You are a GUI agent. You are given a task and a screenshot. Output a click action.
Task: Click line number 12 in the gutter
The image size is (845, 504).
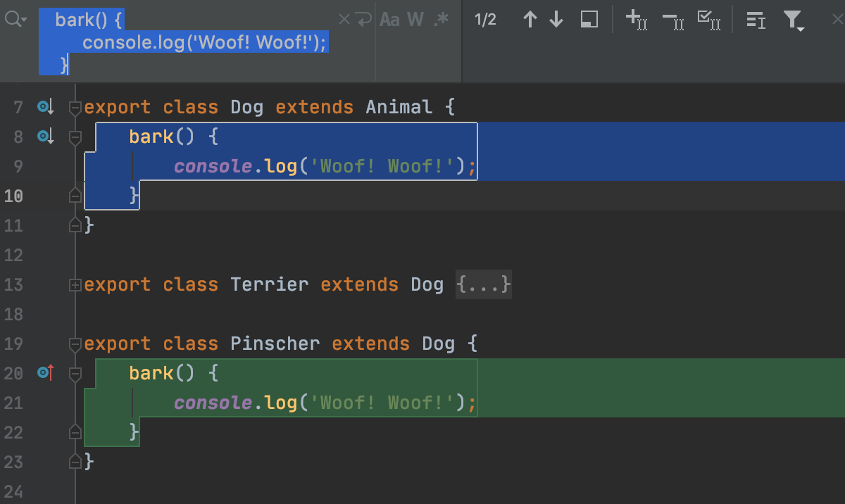tap(13, 256)
